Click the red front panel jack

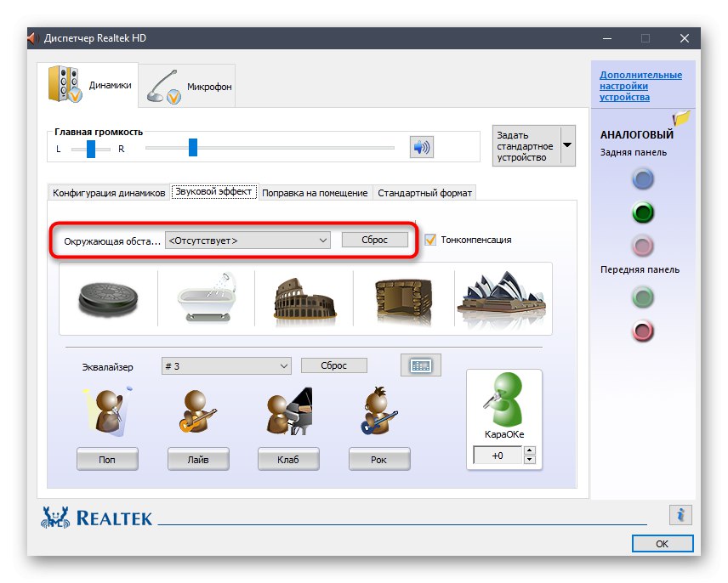click(643, 331)
